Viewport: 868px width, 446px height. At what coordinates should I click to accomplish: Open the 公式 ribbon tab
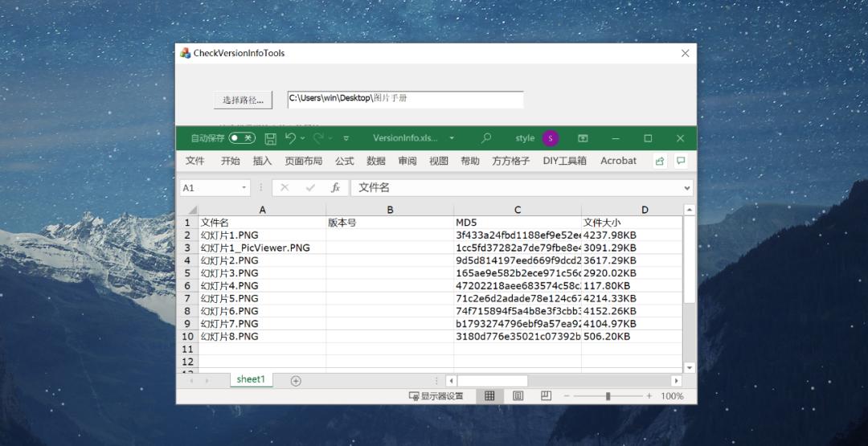tap(344, 161)
